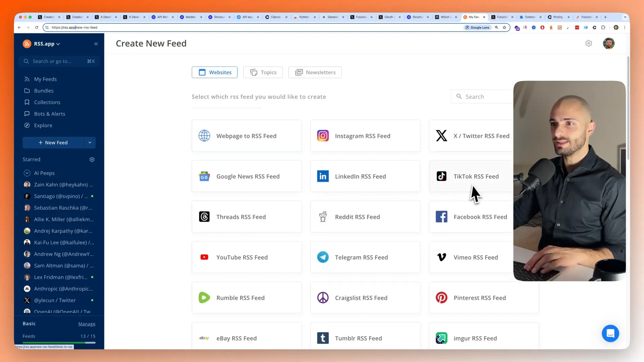644x362 pixels.
Task: Open the RSS.app workspace dropdown
Action: pyautogui.click(x=42, y=44)
